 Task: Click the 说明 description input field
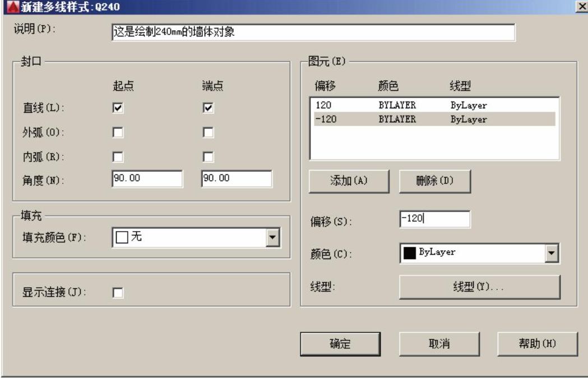(x=313, y=32)
